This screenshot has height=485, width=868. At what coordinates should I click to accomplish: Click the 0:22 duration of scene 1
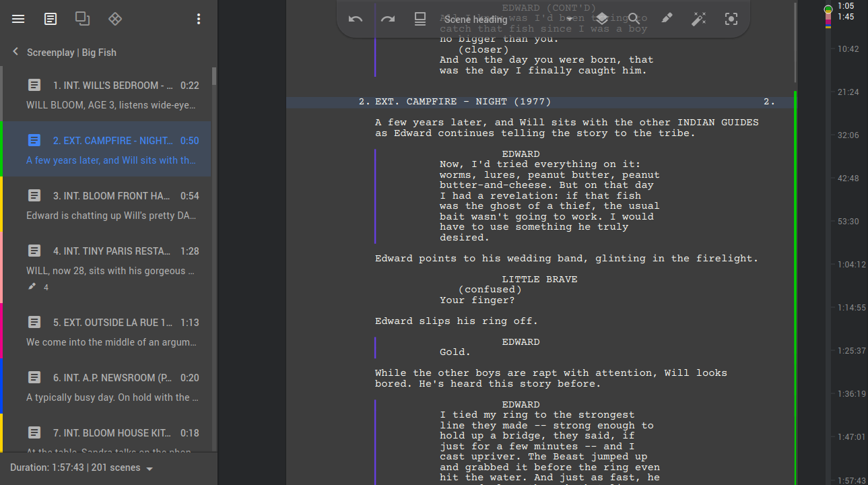[190, 86]
